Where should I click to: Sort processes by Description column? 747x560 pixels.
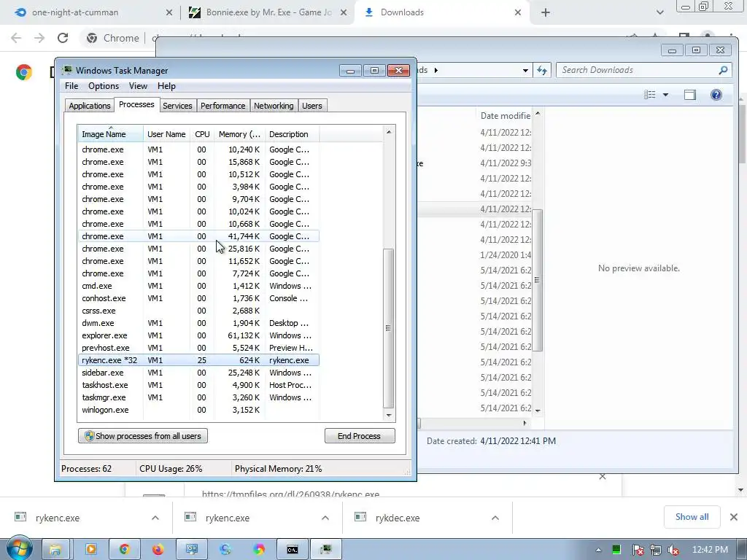tap(292, 134)
